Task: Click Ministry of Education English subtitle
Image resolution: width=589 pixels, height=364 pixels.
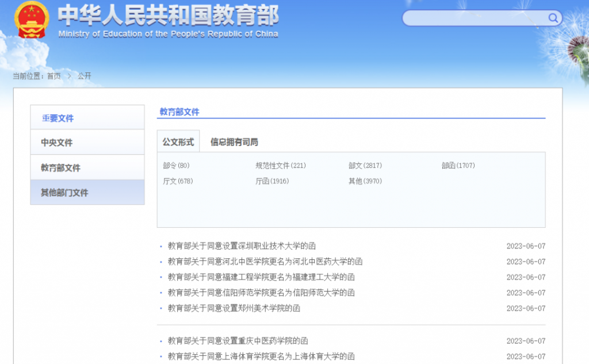Action: (x=169, y=34)
